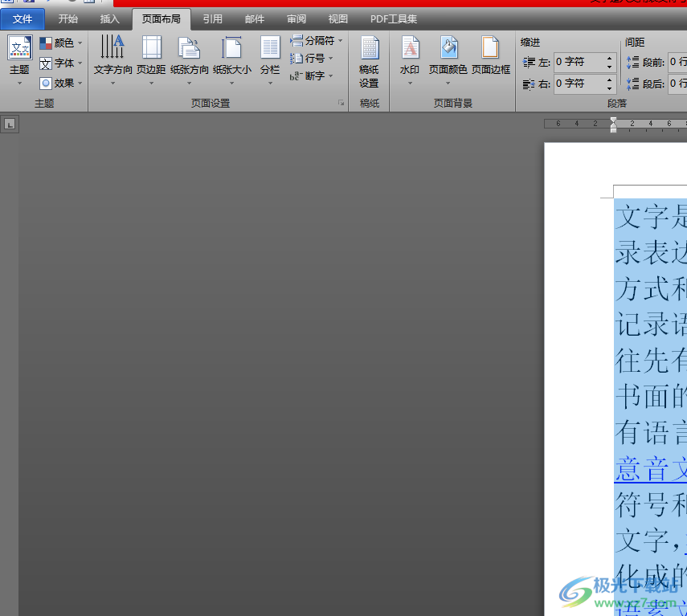This screenshot has height=616, width=687.
Task: Expand the 页边距 dropdown arrow
Action: pyautogui.click(x=152, y=84)
